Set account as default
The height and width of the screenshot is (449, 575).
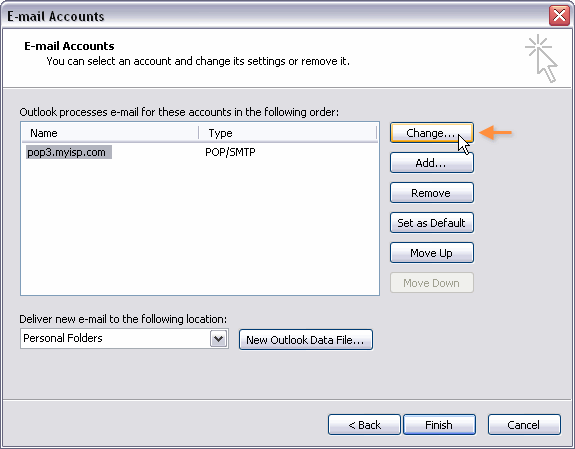coord(432,223)
